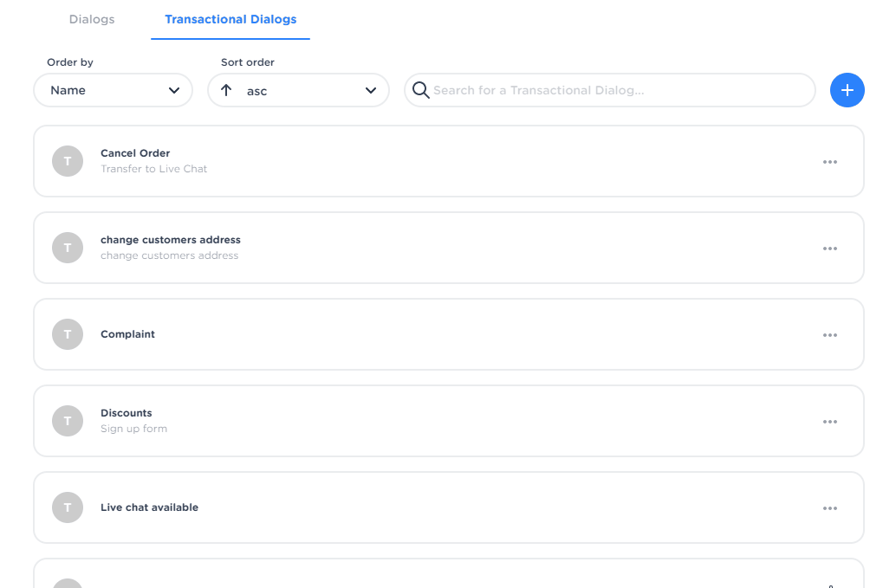Click the magnifying glass search icon
This screenshot has width=896, height=588.
420,90
